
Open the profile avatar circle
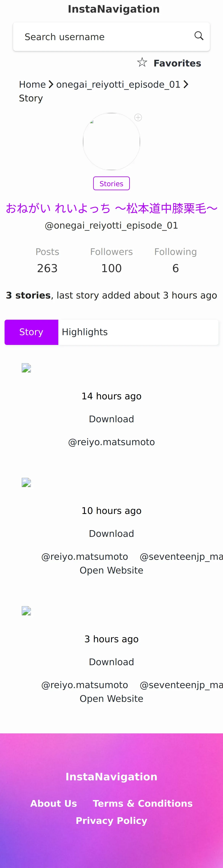111,142
